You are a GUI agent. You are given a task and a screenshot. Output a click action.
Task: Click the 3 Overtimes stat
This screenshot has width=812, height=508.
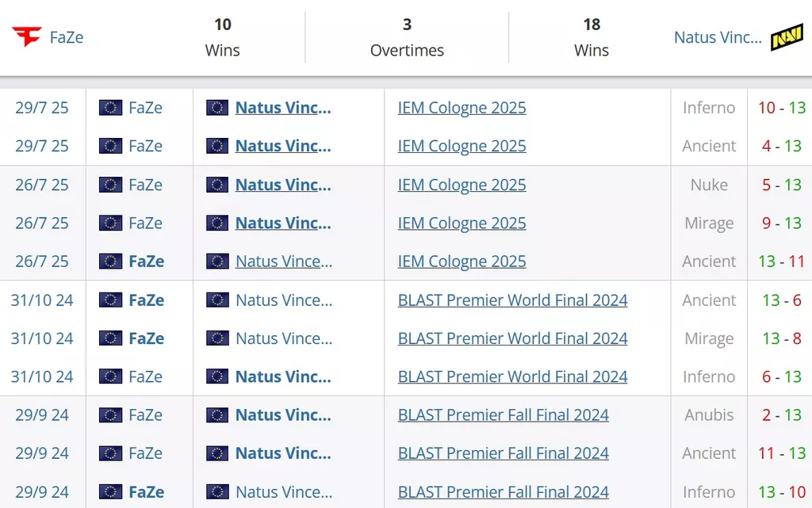point(407,37)
